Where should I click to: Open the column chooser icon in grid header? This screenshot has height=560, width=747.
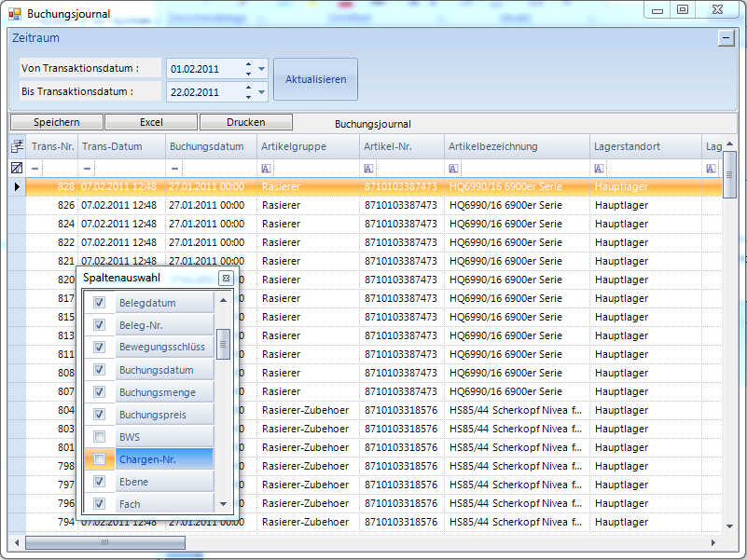coord(17,146)
